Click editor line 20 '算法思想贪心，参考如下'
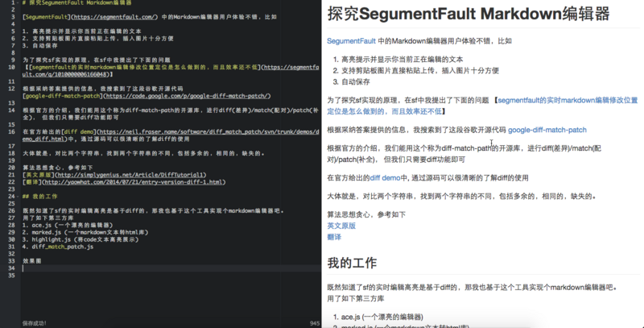Screen dimensions: 644x328 click(57, 168)
